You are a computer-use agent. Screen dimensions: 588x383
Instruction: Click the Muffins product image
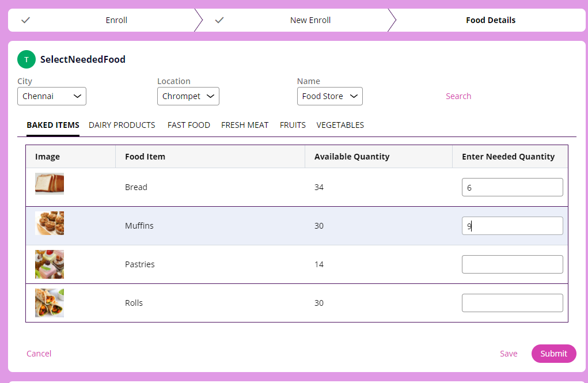50,223
